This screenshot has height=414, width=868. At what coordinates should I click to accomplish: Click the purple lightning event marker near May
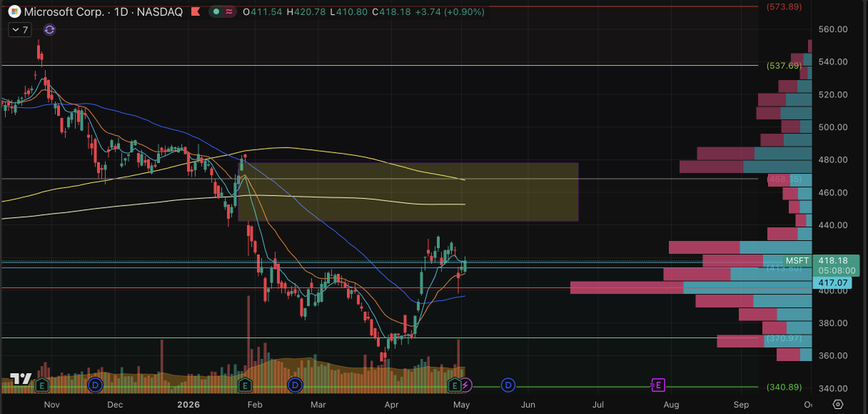pos(467,384)
